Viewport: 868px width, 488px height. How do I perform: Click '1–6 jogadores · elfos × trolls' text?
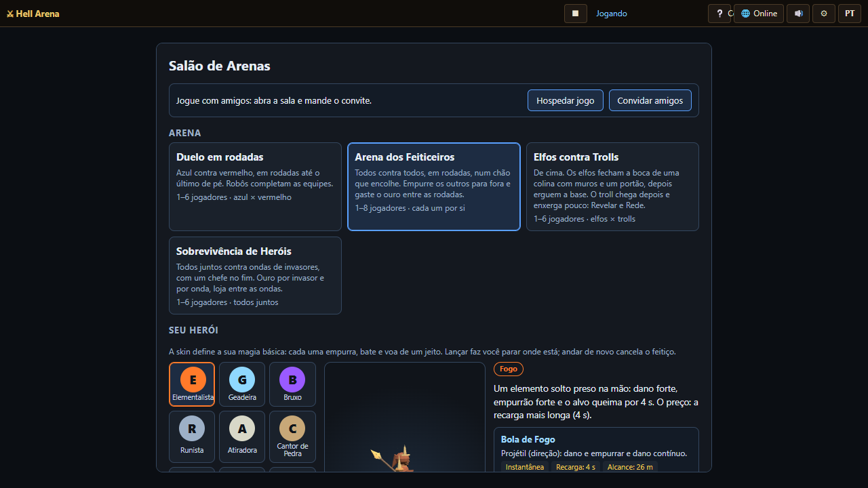[x=585, y=219]
